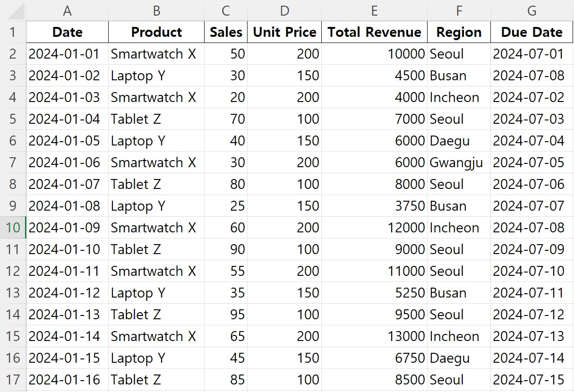Select the Product header cell
574x392 pixels.
pos(156,32)
